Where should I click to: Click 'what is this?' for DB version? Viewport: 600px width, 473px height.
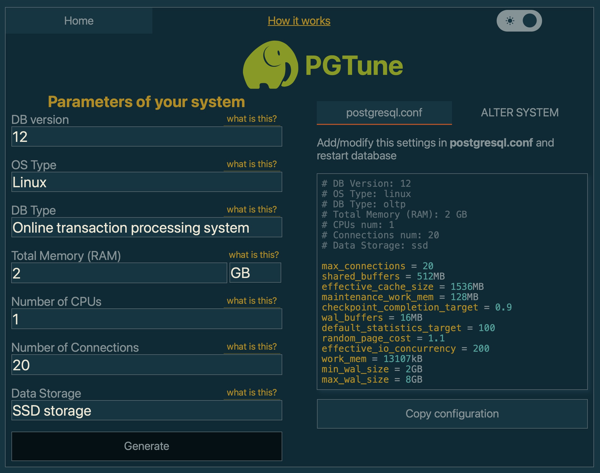(x=252, y=119)
